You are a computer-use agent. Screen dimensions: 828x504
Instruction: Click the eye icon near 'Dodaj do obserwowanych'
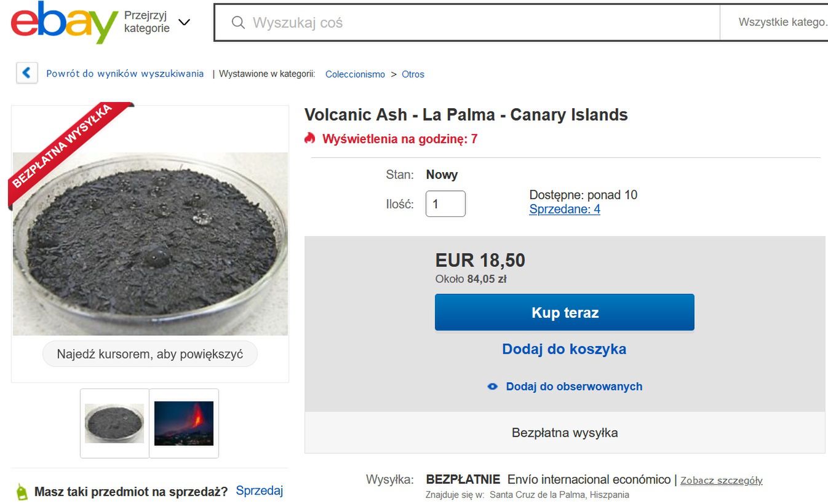coord(492,386)
